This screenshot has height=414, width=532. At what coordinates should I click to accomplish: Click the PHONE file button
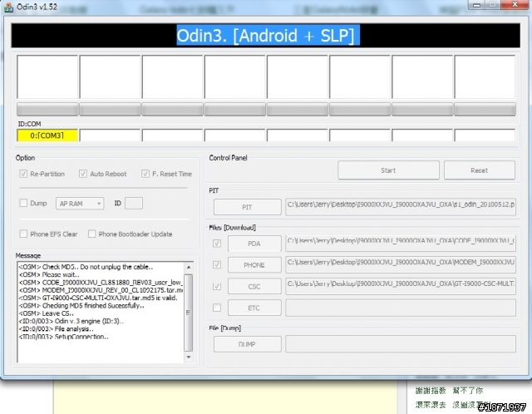[x=254, y=265]
